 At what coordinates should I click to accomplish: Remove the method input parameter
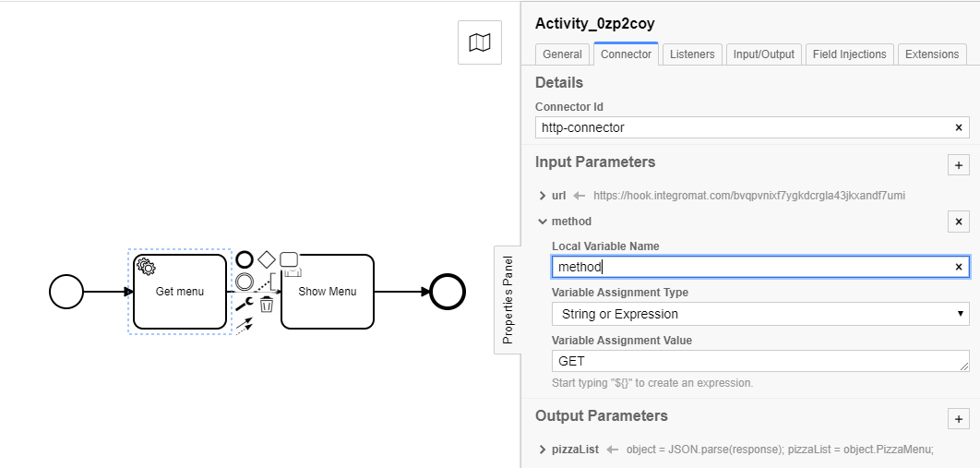[x=959, y=222]
